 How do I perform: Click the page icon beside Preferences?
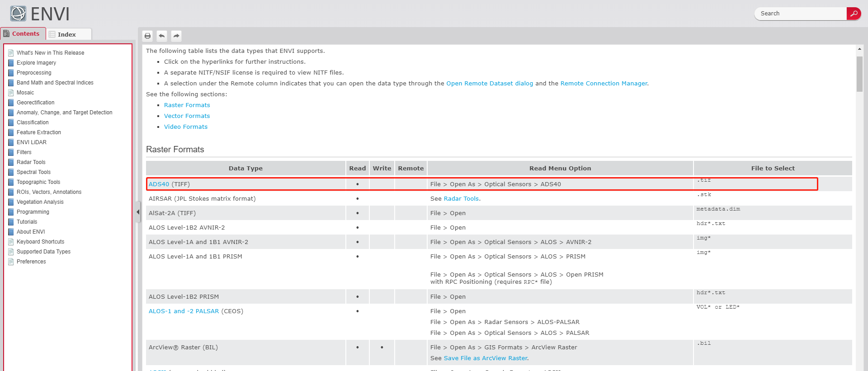[x=11, y=262]
